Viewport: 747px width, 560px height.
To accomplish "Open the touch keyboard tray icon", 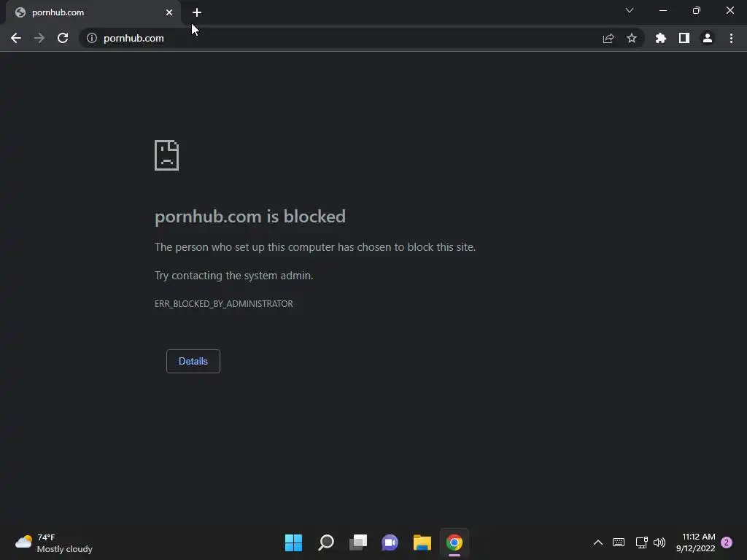I will [x=619, y=542].
